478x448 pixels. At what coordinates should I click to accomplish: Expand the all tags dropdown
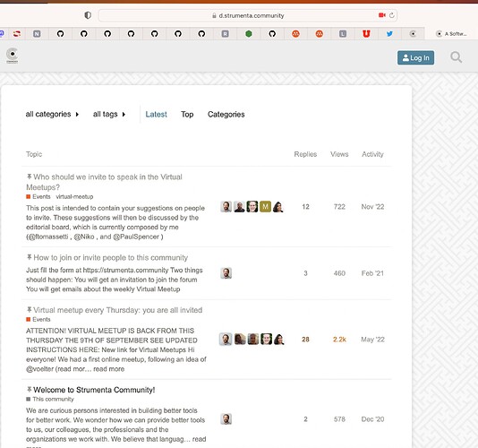109,114
